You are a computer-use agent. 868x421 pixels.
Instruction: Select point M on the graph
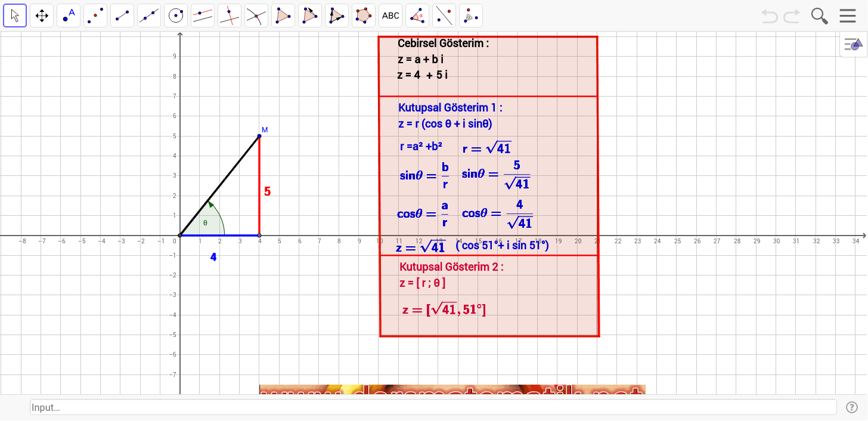click(259, 136)
